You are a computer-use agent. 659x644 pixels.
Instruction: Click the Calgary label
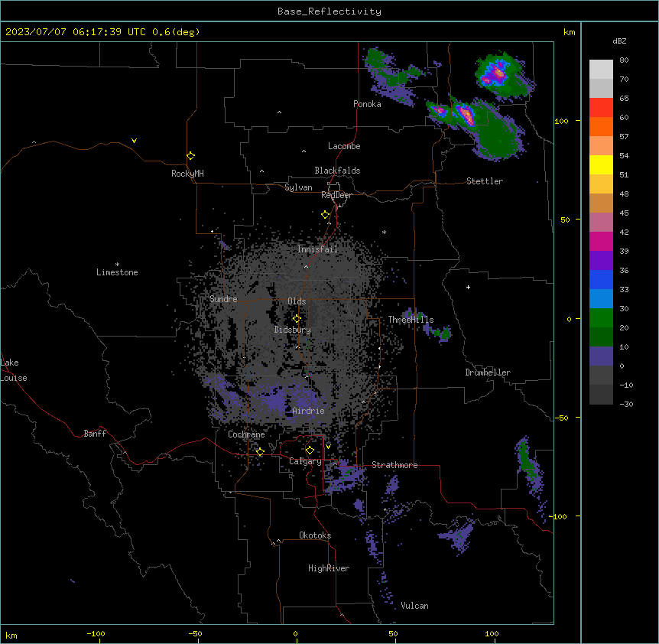pos(306,461)
